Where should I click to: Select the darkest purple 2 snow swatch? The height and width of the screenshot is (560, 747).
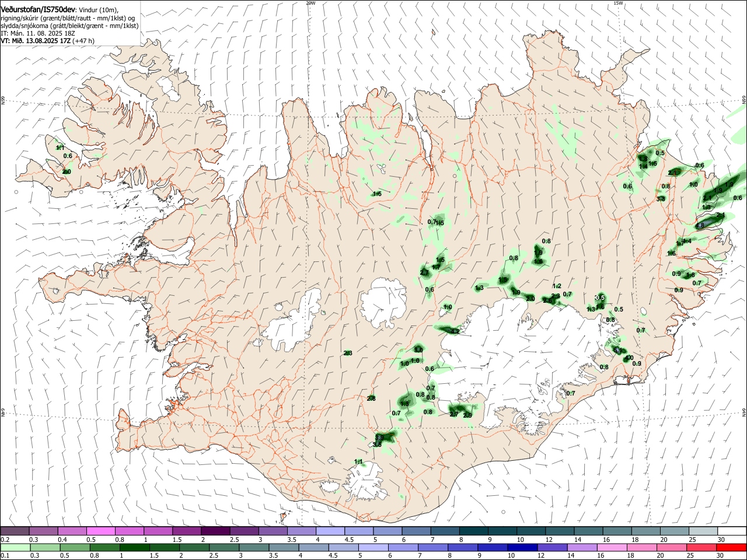click(x=215, y=531)
